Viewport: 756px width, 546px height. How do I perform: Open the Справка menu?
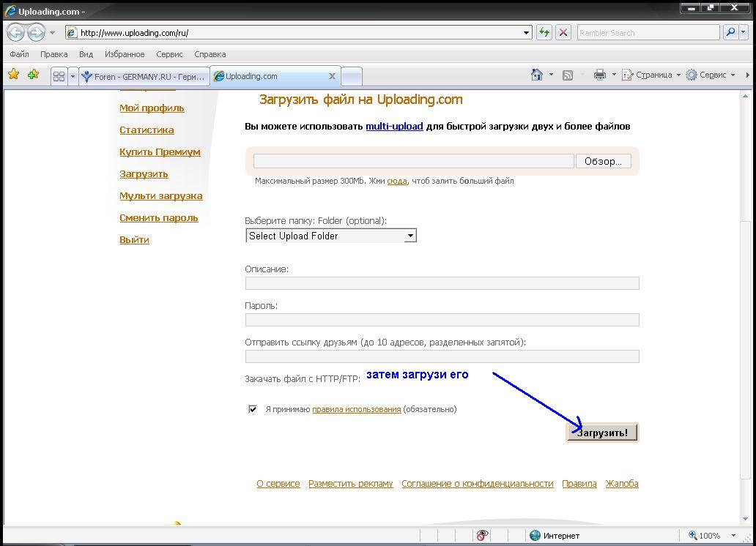pyautogui.click(x=210, y=54)
